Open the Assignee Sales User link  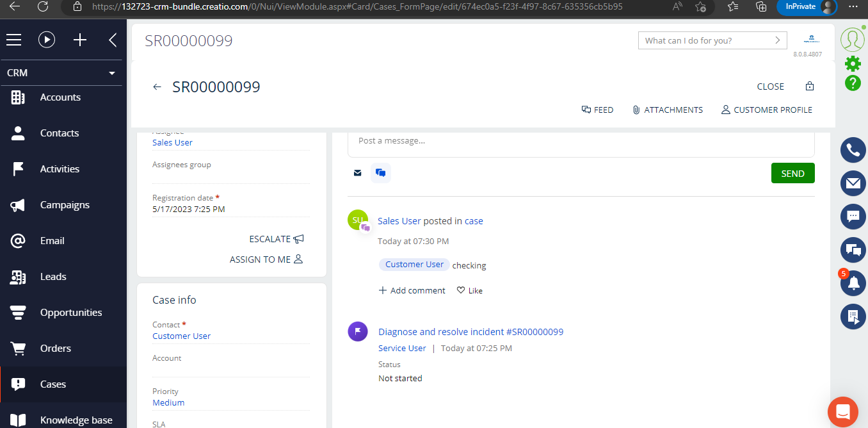[172, 143]
